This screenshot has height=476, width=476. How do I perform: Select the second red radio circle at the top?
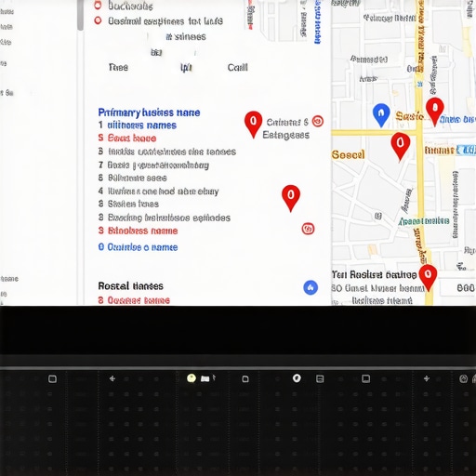pos(98,20)
